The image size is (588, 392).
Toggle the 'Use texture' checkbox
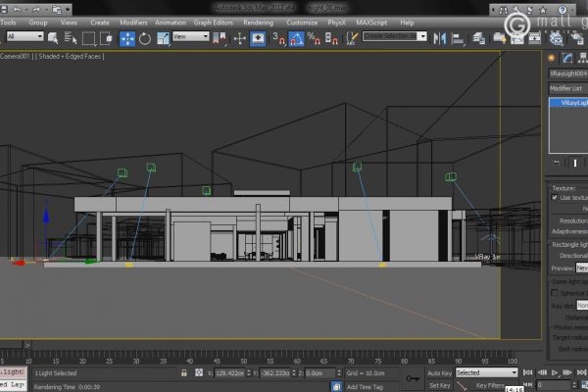click(x=555, y=198)
